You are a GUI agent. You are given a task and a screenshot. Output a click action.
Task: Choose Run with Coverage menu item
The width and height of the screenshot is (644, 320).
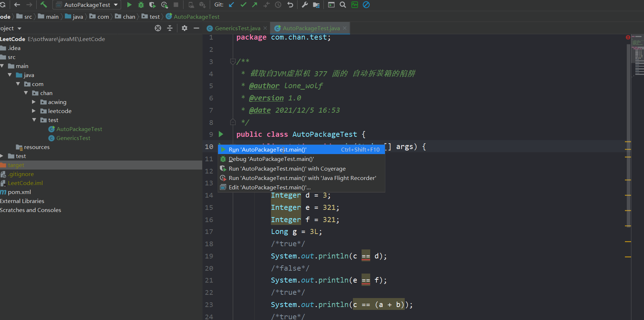tap(301, 168)
